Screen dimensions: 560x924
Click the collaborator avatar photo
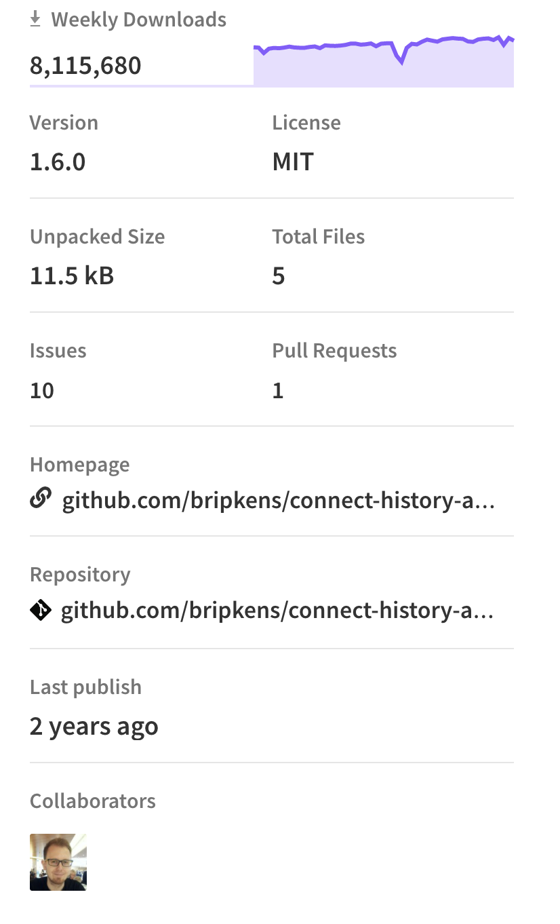point(58,862)
